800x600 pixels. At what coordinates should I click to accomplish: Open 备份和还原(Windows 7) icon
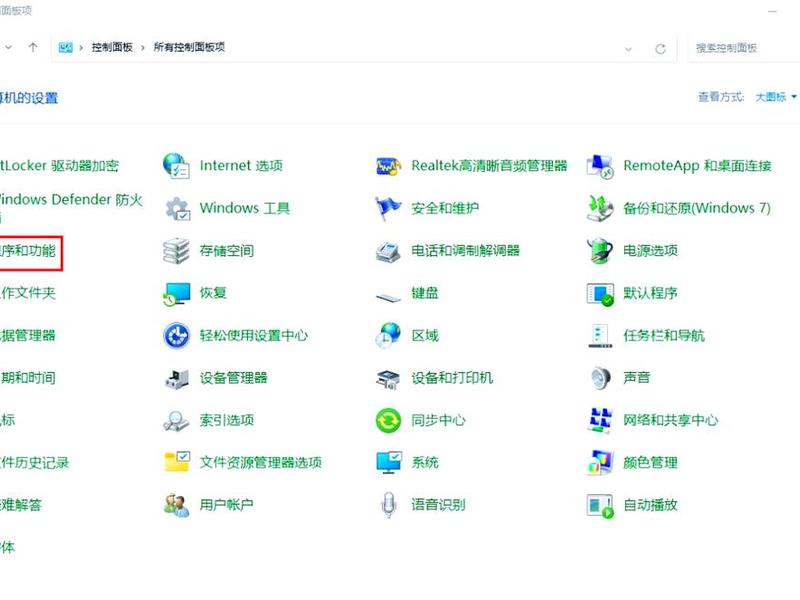[600, 208]
